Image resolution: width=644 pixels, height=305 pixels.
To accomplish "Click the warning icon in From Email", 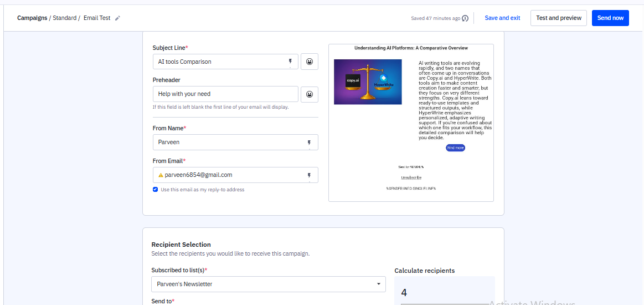I will tap(161, 175).
